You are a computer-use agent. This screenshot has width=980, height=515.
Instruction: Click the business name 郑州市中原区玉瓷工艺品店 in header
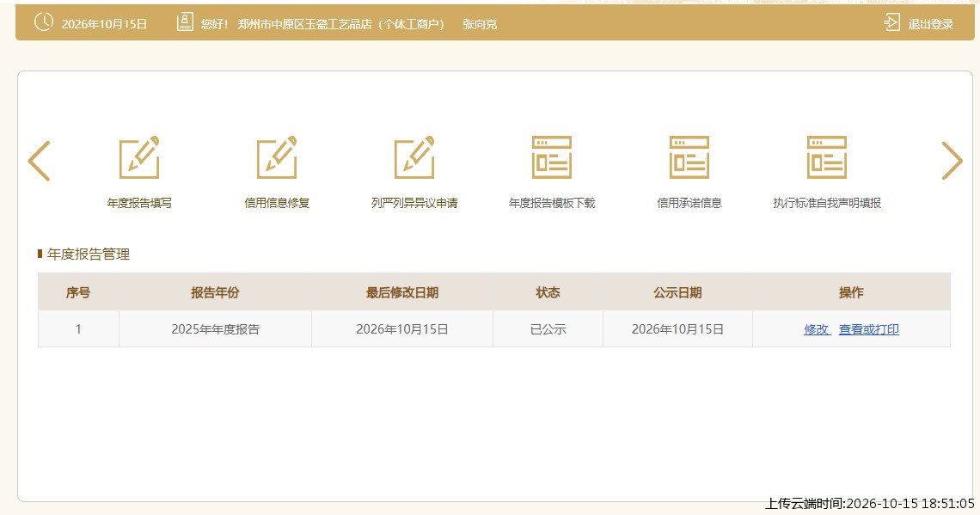305,24
